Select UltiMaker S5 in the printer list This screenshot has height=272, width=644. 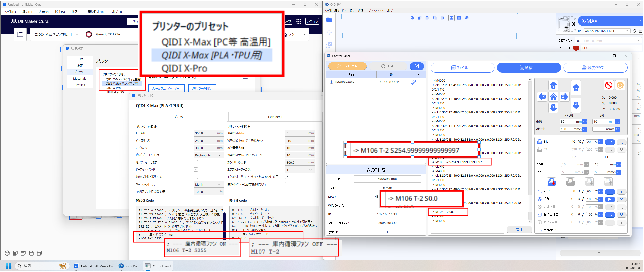[115, 92]
